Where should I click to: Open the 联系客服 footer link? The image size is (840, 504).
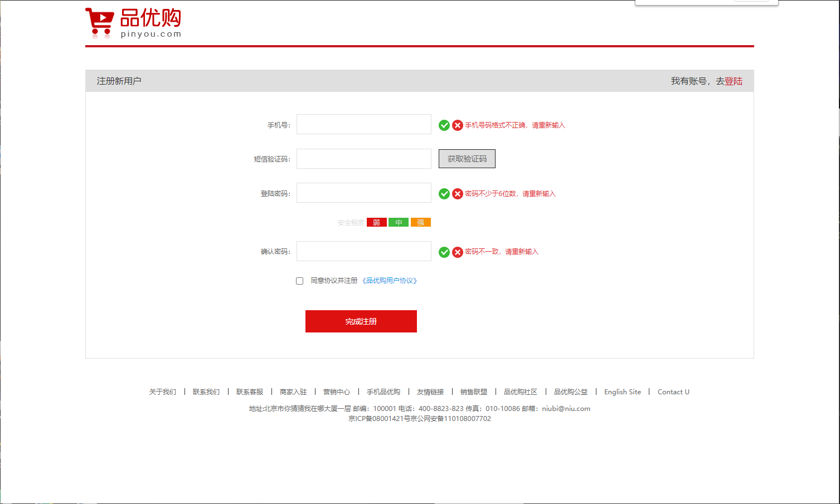tap(250, 392)
